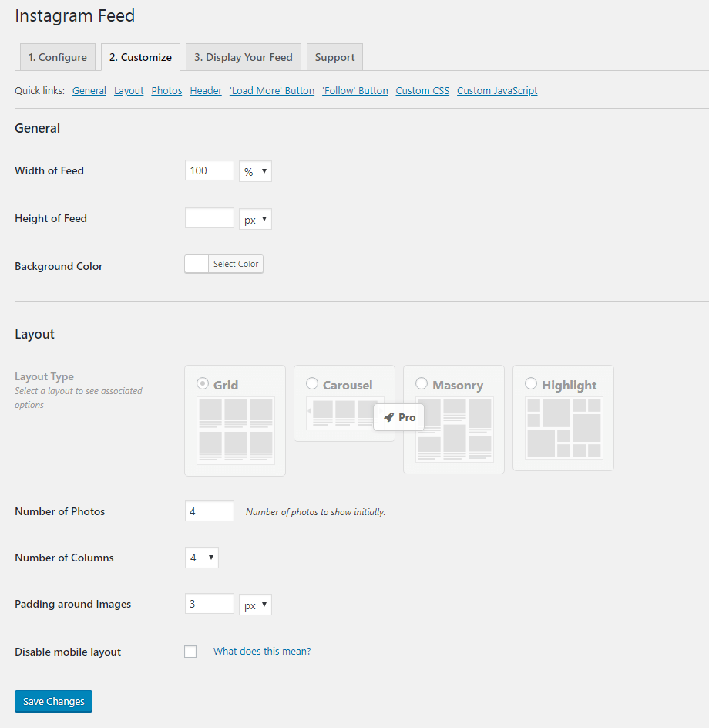This screenshot has height=728, width=709.
Task: Open the 'What does this mean?' link
Action: (x=262, y=652)
